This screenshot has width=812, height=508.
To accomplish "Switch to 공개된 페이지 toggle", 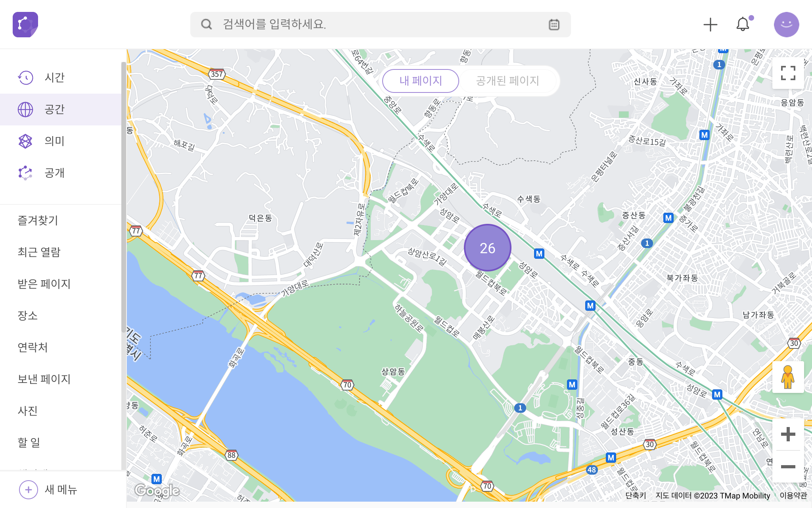I will point(507,81).
